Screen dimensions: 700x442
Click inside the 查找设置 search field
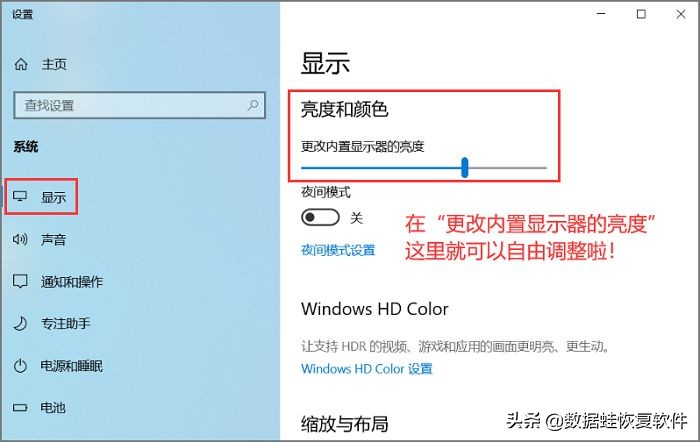click(139, 105)
